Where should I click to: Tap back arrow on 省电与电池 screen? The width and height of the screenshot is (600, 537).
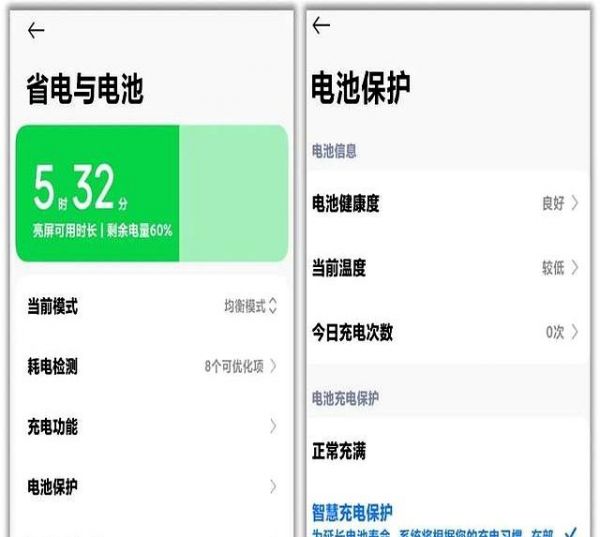36,31
